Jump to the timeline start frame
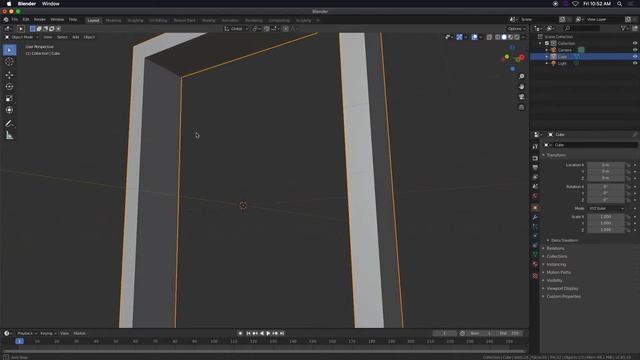The width and height of the screenshot is (640, 360). tap(248, 333)
